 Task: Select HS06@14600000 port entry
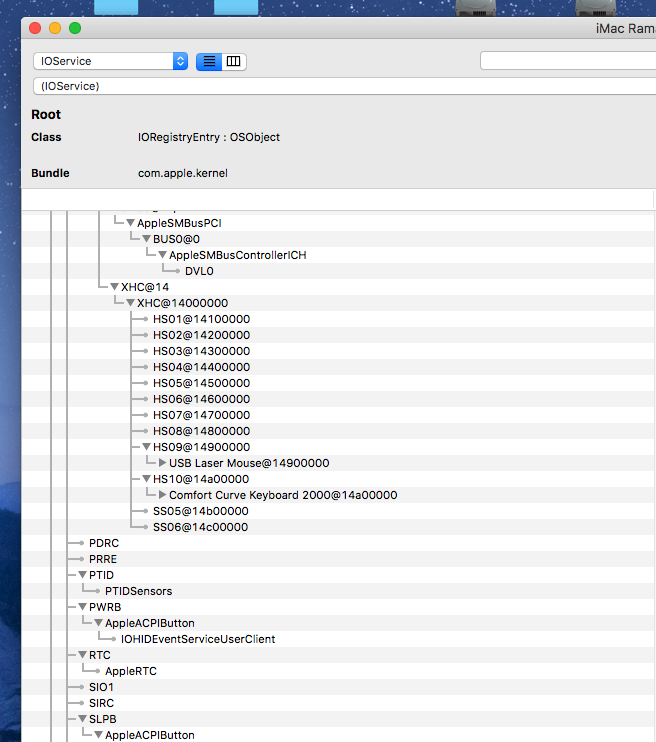point(201,399)
